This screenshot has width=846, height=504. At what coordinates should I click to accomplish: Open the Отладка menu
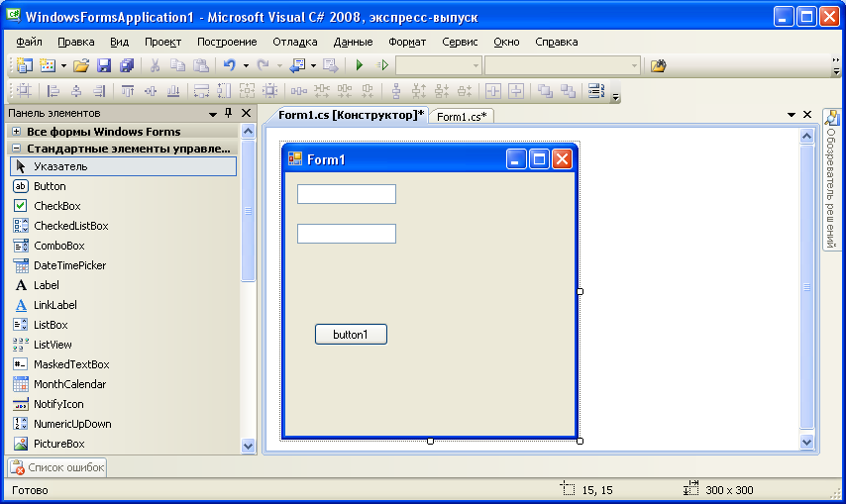[295, 42]
